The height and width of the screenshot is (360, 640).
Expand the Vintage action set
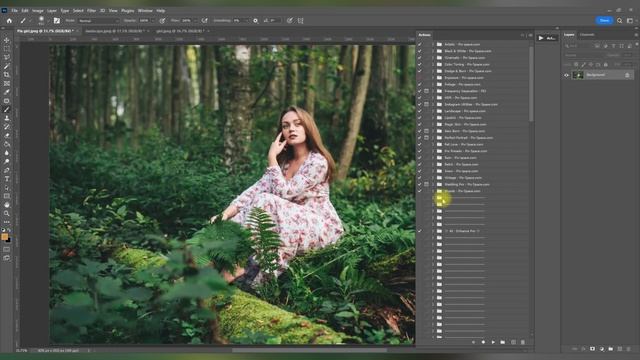pos(433,178)
